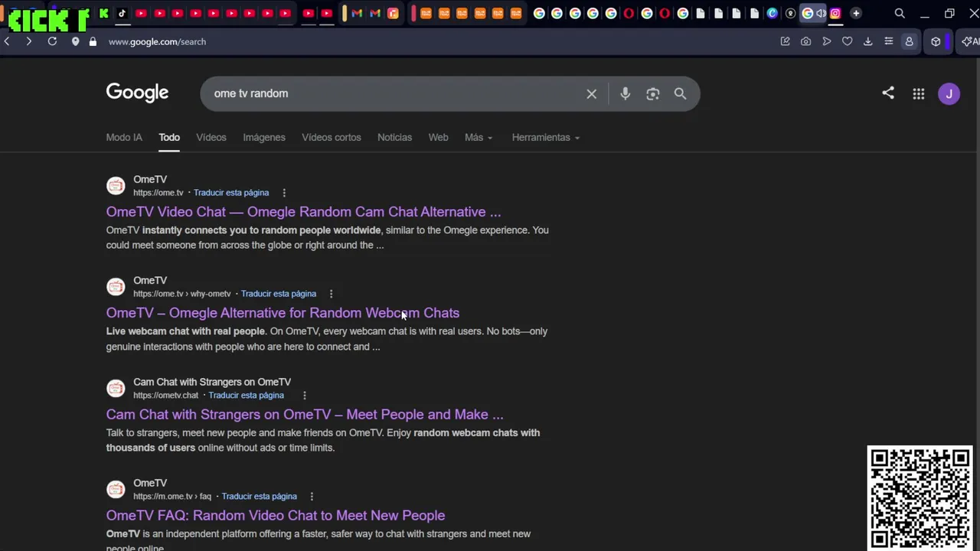Image resolution: width=980 pixels, height=551 pixels.
Task: Open the Modo IA search mode
Action: (124, 137)
